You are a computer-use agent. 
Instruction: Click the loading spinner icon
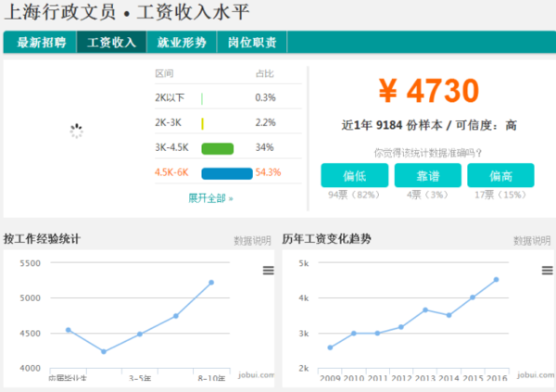tap(76, 131)
